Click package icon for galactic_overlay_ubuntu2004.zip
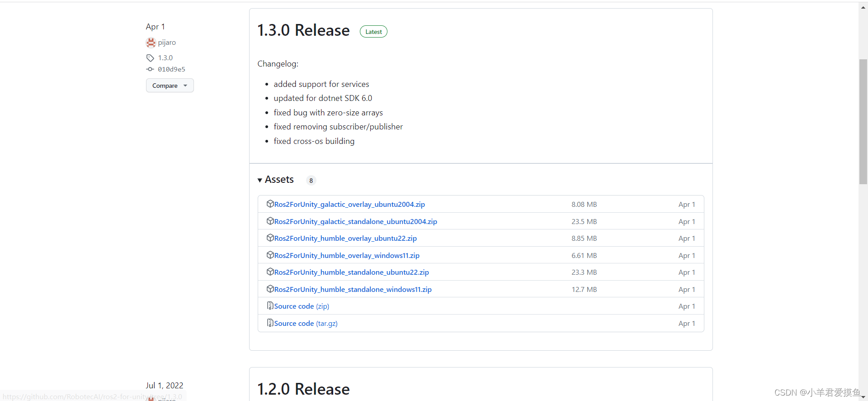Image resolution: width=868 pixels, height=401 pixels. 270,204
